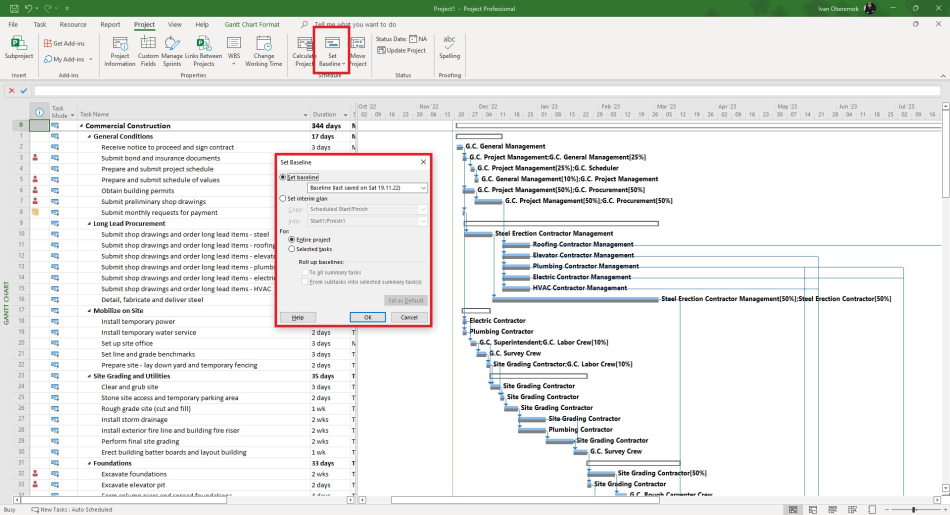Collapse the General Conditions summary task
The width and height of the screenshot is (950, 515).
pyautogui.click(x=89, y=136)
